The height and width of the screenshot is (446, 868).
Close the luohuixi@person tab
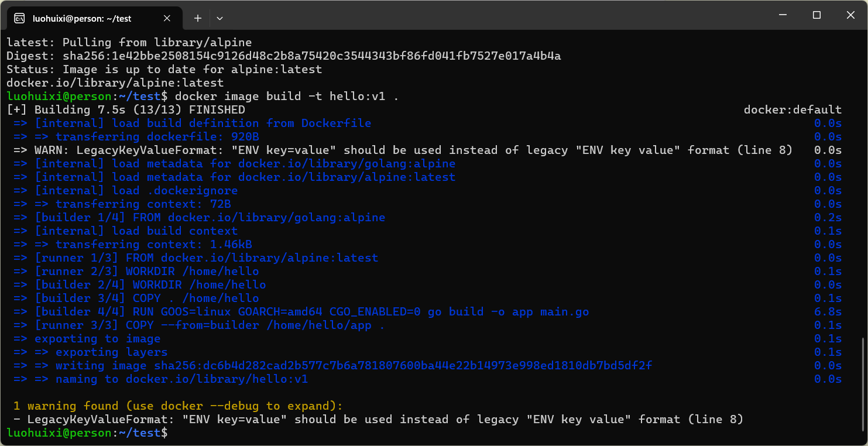click(x=167, y=18)
